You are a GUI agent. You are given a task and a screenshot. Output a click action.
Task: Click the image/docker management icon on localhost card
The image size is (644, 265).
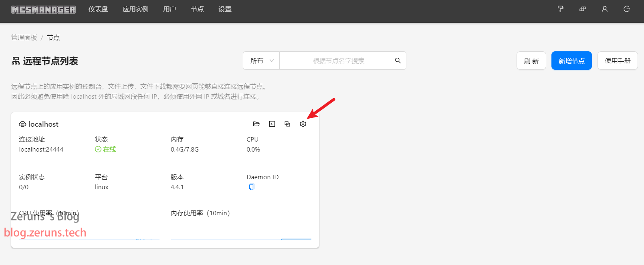[x=287, y=124]
